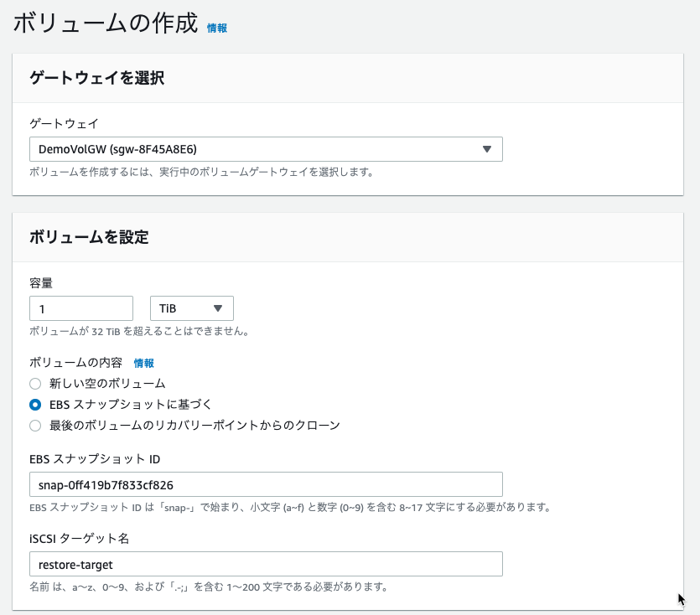Click the 容量 number input field
The width and height of the screenshot is (700, 615).
pyautogui.click(x=81, y=308)
